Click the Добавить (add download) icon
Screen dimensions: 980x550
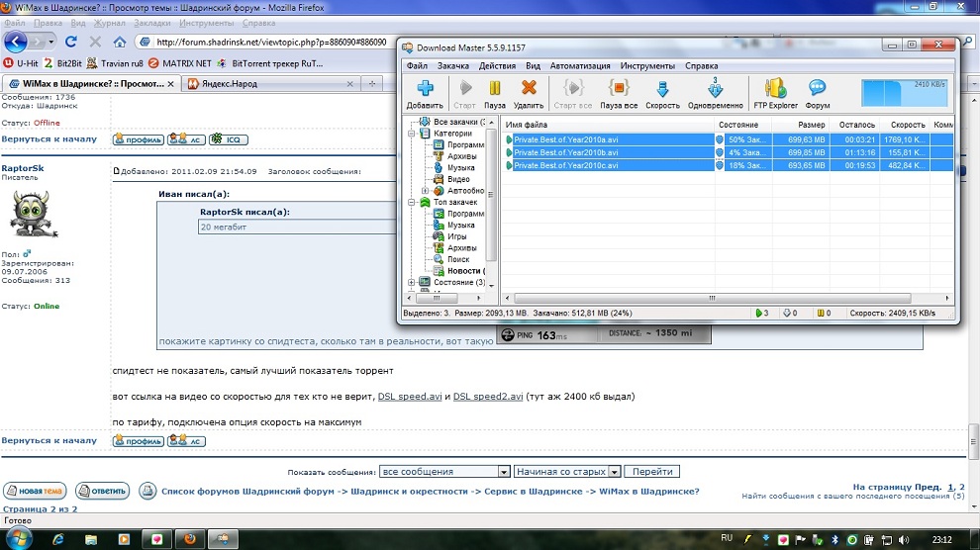425,88
